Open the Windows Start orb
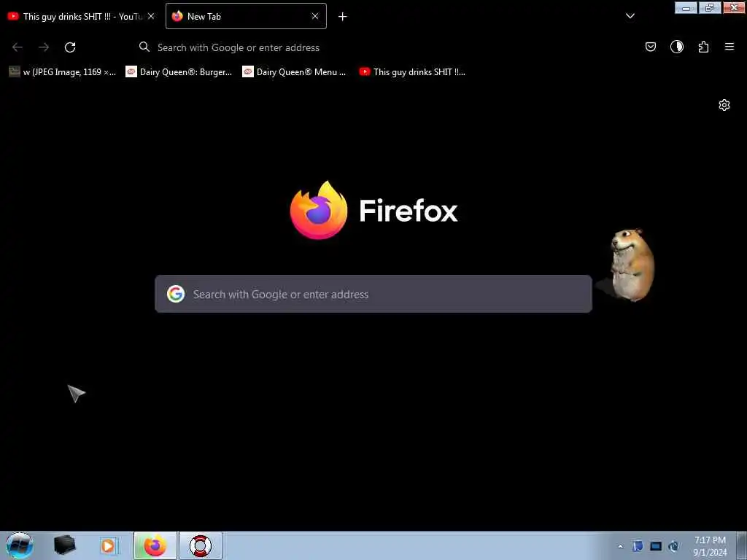747x560 pixels. coord(20,545)
